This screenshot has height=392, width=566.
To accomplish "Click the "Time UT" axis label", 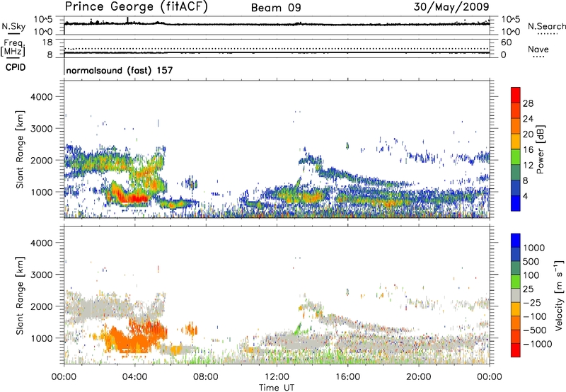I will (277, 388).
